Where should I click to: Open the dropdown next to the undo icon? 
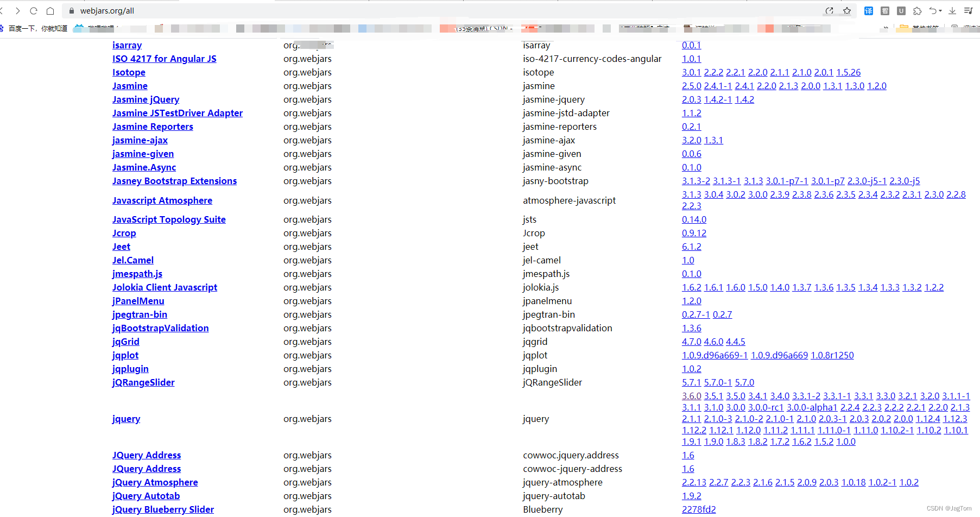940,11
